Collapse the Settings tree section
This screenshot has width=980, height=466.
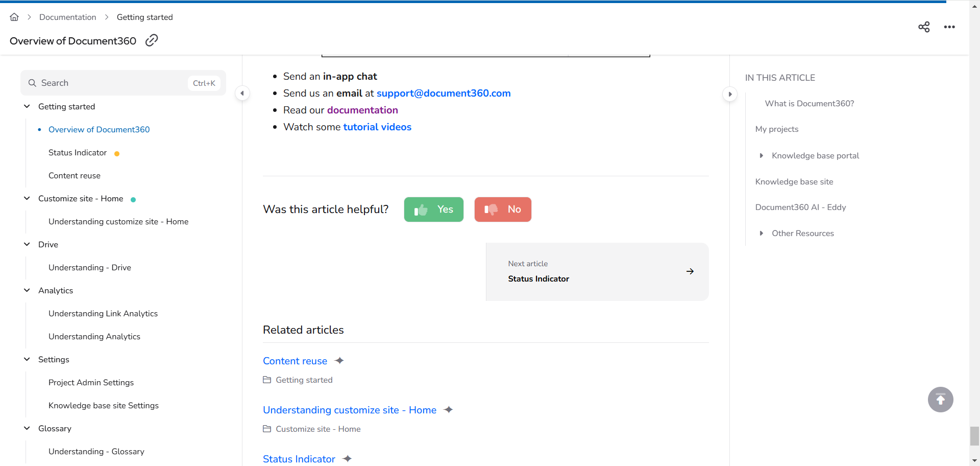pyautogui.click(x=27, y=359)
